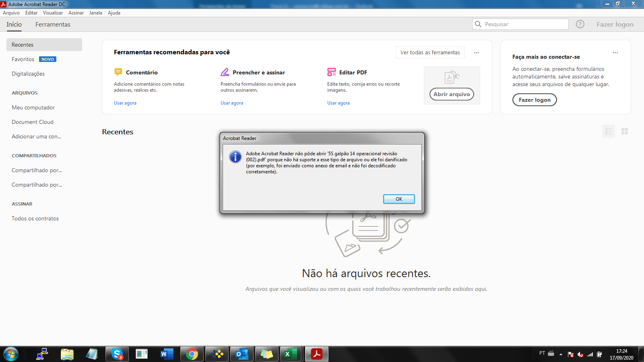Open connect card more options ellipsis
Viewport: 644px width, 362px height.
(615, 53)
